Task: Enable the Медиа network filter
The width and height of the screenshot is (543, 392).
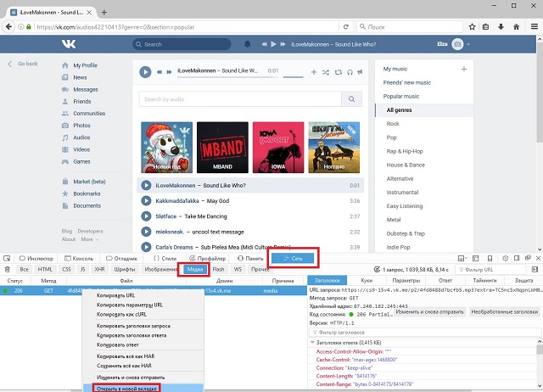Action: point(195,270)
